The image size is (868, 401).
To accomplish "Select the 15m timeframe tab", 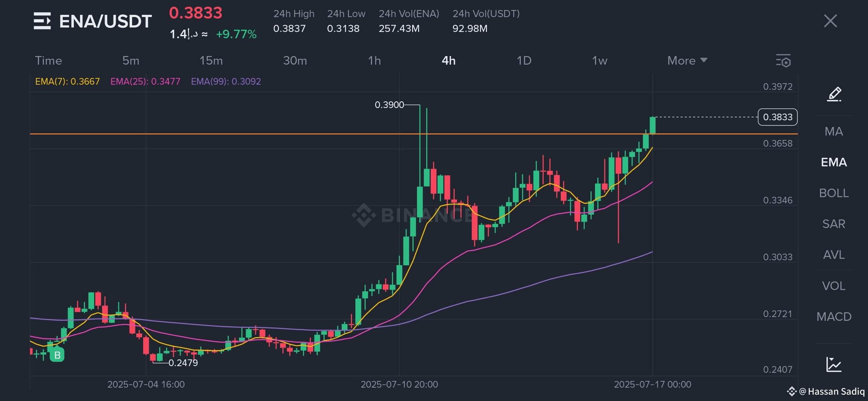I will click(211, 61).
